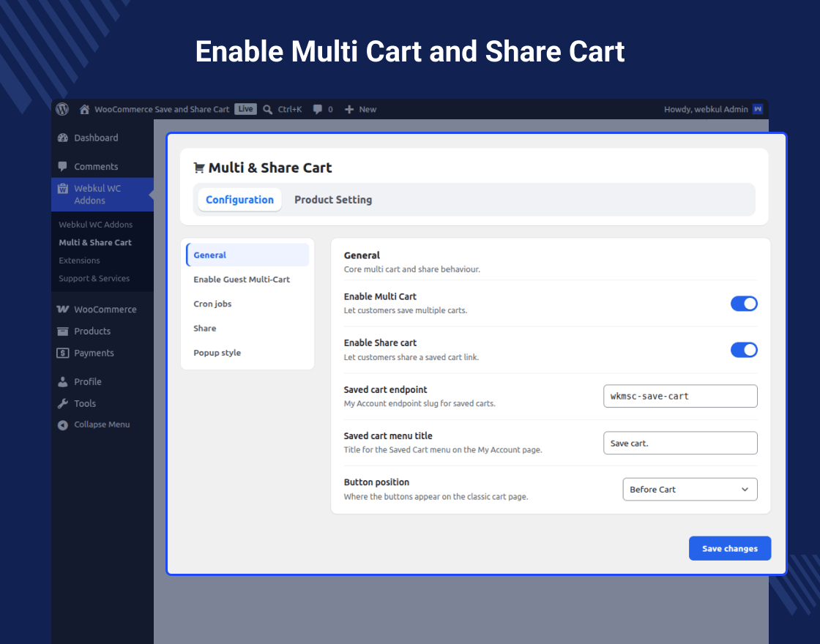820x644 pixels.
Task: Turn off the Enable Share cart toggle
Action: (744, 350)
